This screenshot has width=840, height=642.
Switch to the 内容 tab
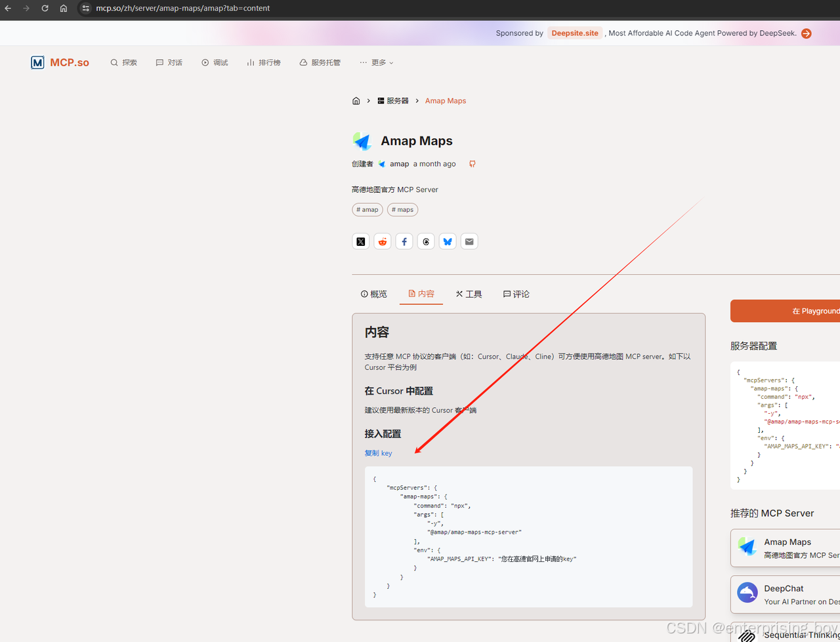point(421,294)
